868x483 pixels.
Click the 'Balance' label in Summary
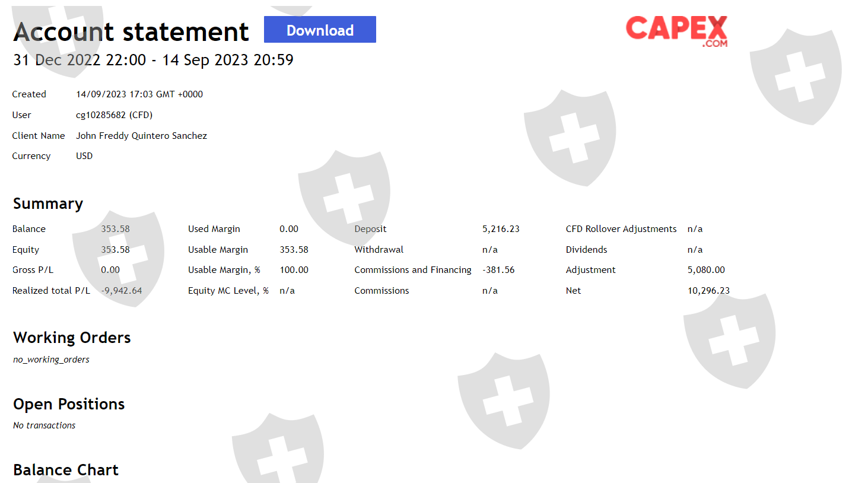coord(29,229)
